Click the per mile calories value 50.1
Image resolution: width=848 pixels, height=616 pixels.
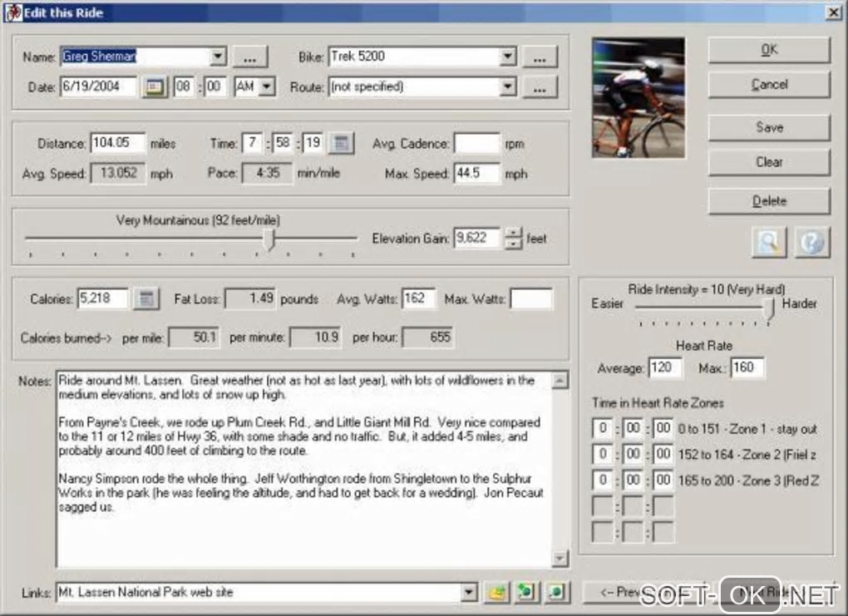195,338
